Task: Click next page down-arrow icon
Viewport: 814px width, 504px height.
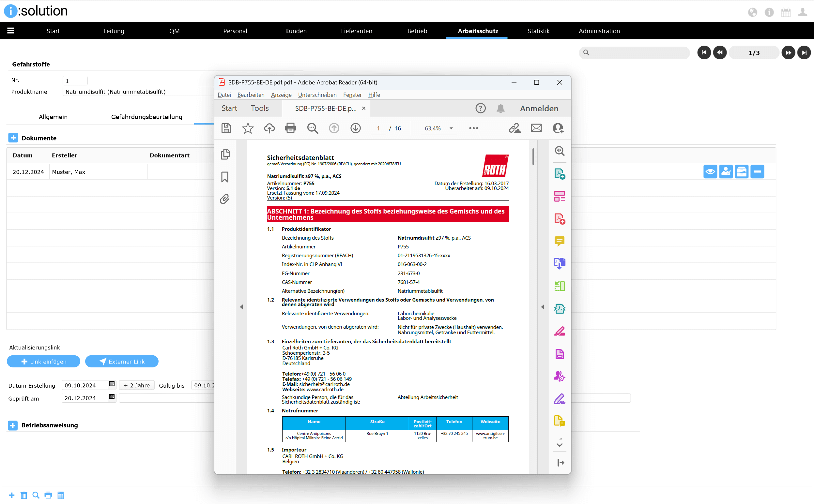Action: click(355, 128)
